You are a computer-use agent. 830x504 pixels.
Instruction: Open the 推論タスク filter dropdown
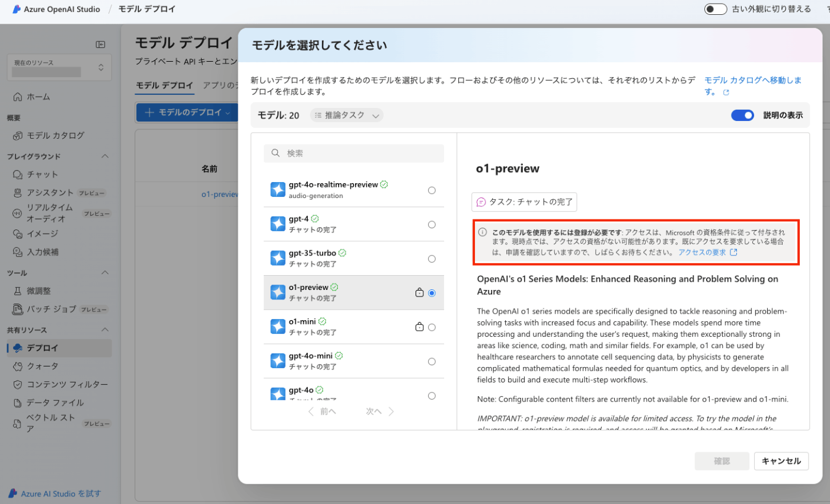pyautogui.click(x=347, y=116)
